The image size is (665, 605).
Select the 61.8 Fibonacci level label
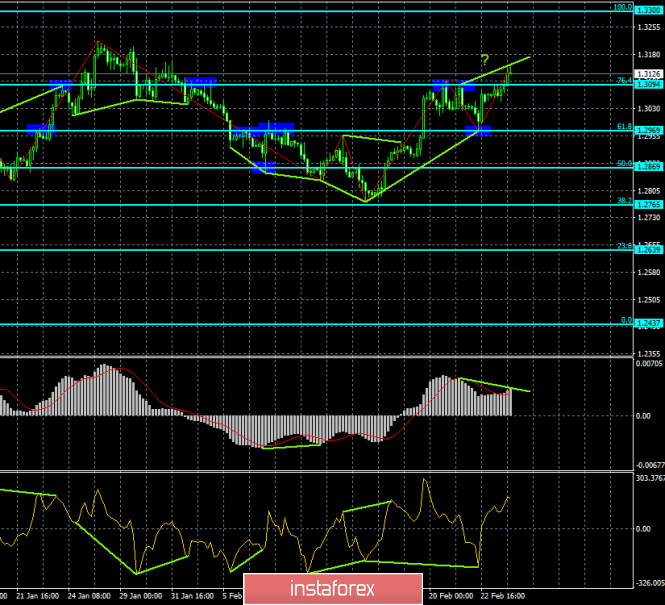(x=624, y=126)
